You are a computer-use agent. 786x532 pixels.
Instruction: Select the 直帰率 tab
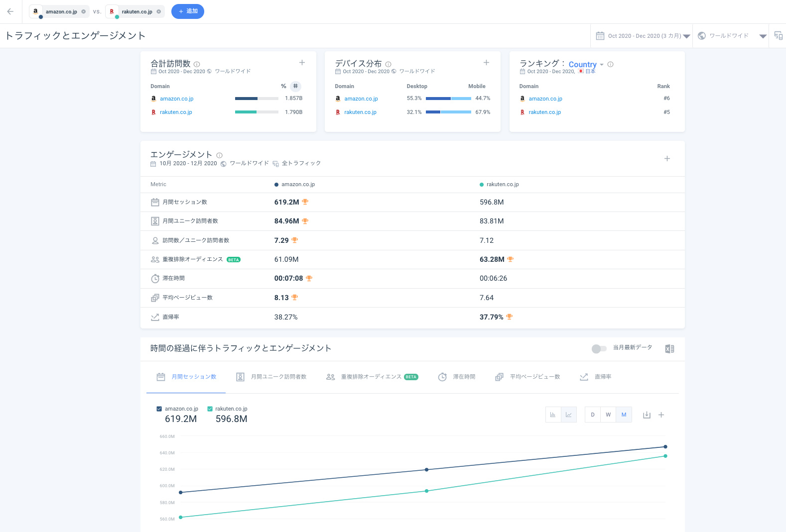596,377
